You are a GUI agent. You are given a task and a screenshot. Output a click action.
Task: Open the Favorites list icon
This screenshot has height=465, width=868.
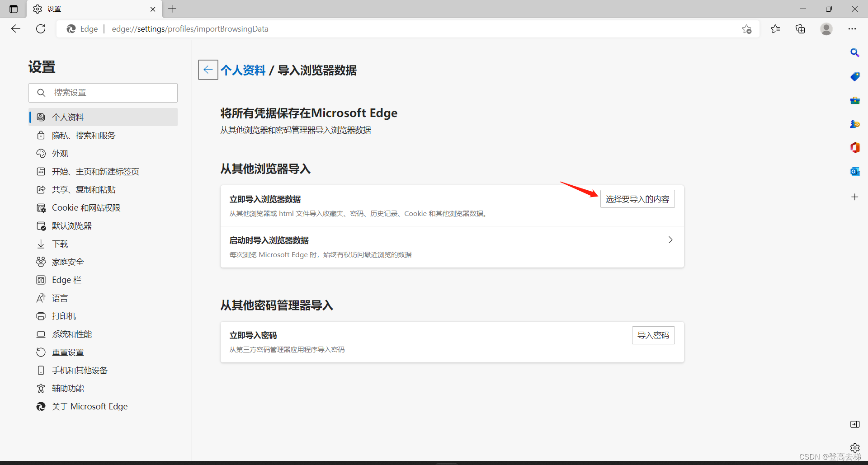pos(775,29)
